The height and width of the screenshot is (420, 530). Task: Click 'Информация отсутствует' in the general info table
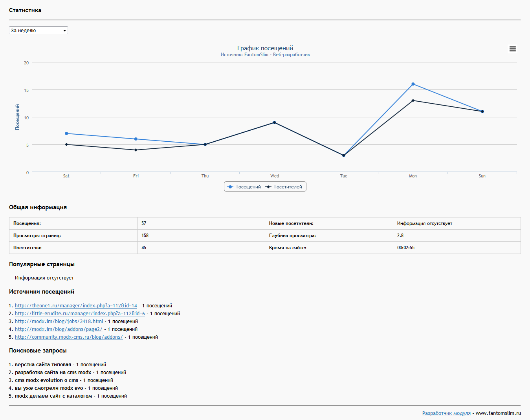coord(425,223)
